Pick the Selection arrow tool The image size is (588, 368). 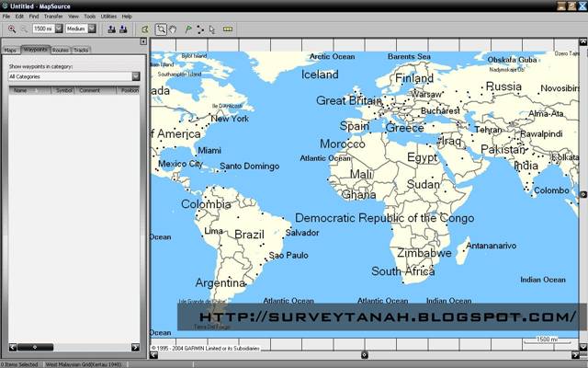pyautogui.click(x=212, y=29)
